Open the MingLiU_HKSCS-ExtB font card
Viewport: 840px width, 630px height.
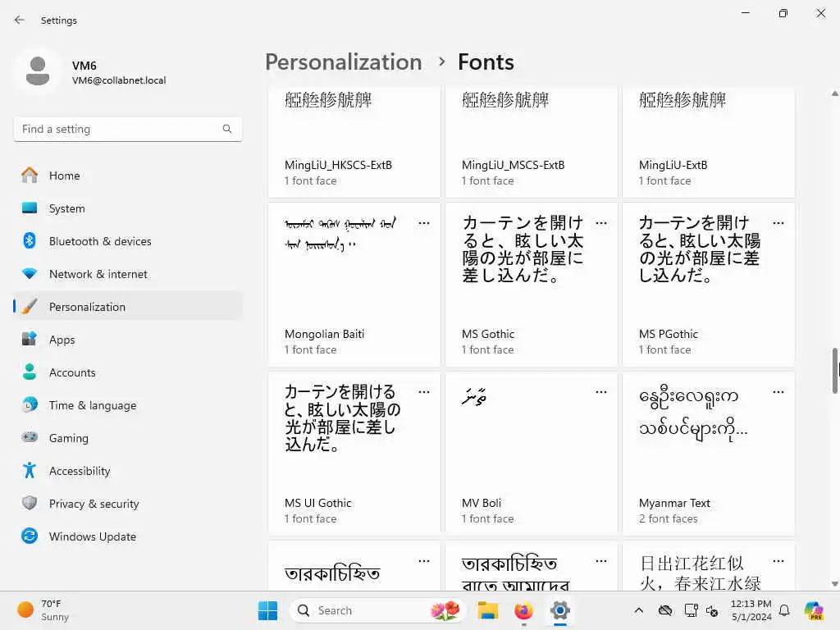[x=354, y=141]
